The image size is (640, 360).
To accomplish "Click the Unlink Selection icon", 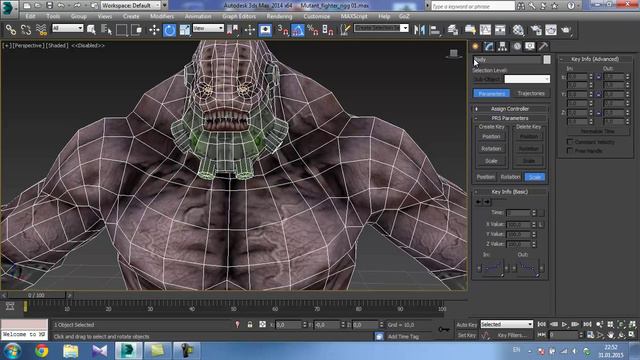I will [26, 30].
